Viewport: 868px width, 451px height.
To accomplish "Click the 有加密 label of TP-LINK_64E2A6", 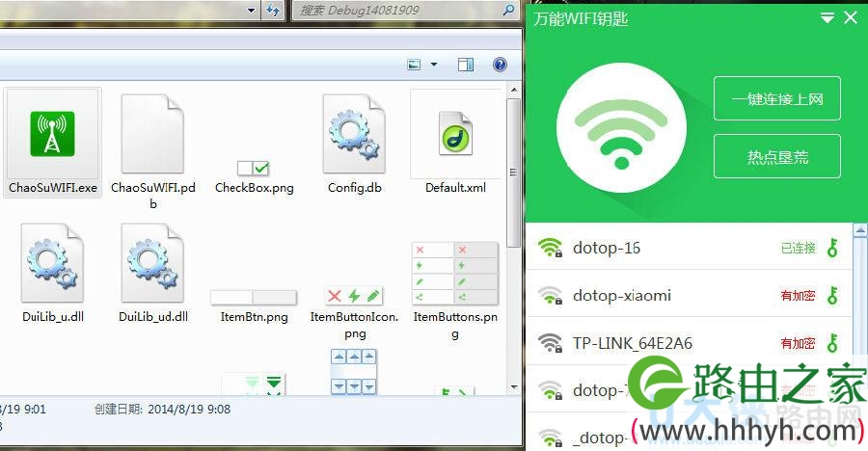I will click(x=799, y=343).
